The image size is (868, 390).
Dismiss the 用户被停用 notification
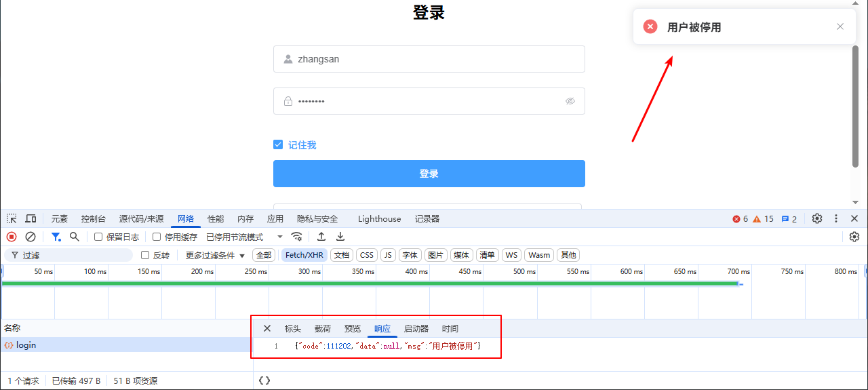point(840,26)
